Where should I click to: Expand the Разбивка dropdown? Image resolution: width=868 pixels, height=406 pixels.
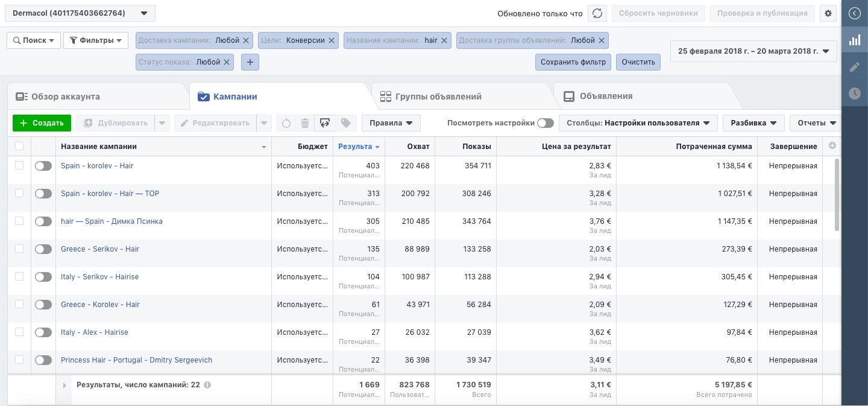(x=753, y=123)
